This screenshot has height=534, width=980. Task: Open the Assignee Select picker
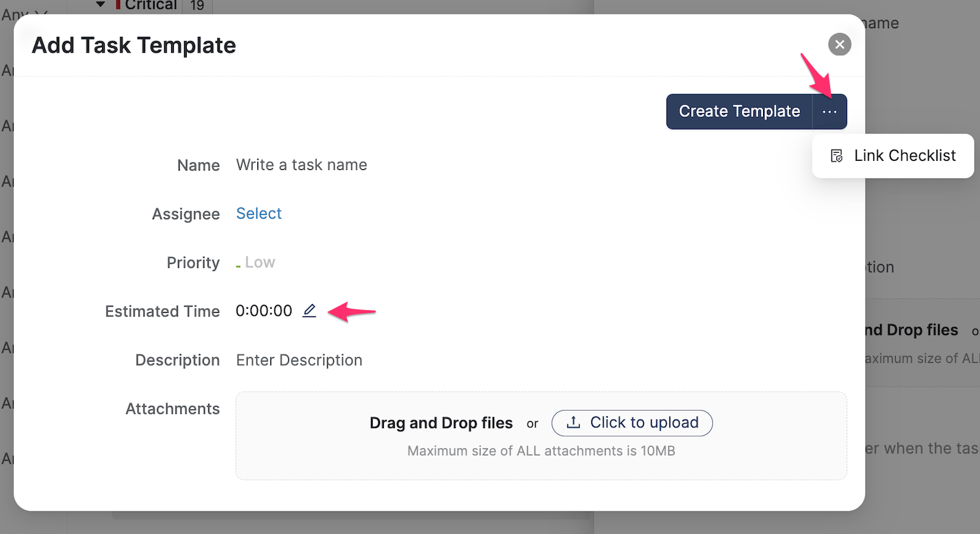(x=259, y=214)
